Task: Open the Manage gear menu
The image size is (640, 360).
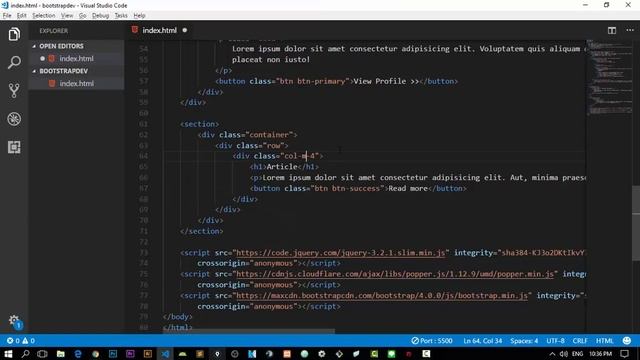Action: click(x=14, y=321)
